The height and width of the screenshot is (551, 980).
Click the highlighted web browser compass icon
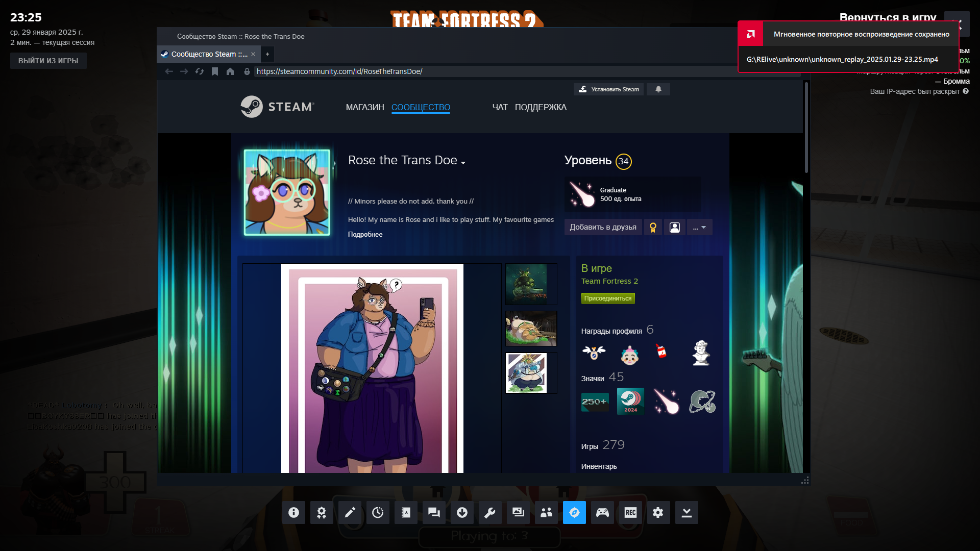(574, 512)
